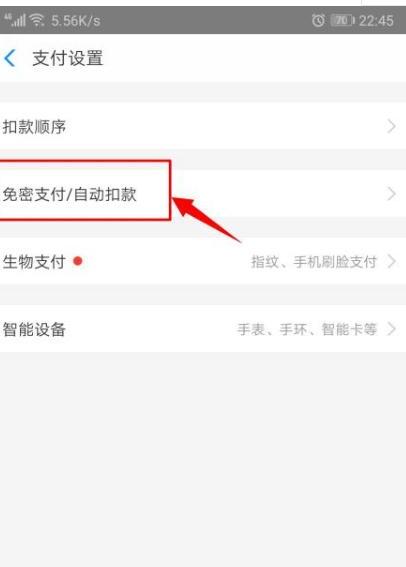The width and height of the screenshot is (406, 567).
Task: Tap the battery indicator icon
Action: 342,20
